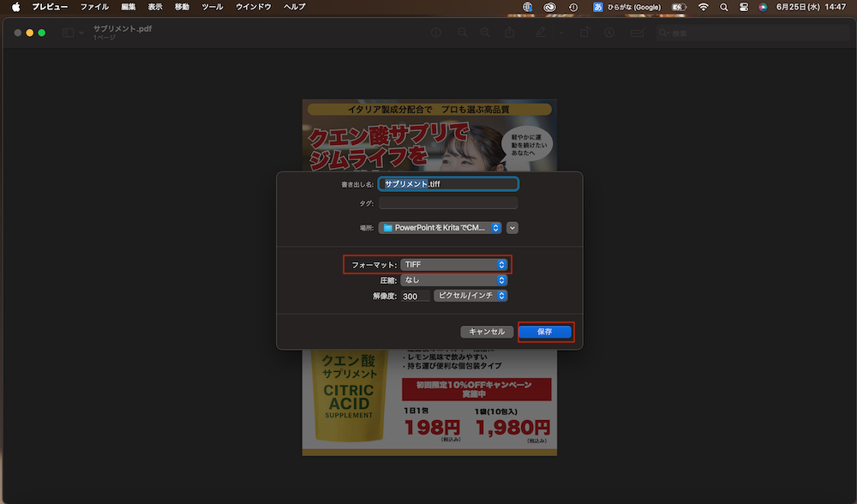Open the 編集 menu
The image size is (857, 504).
(129, 7)
